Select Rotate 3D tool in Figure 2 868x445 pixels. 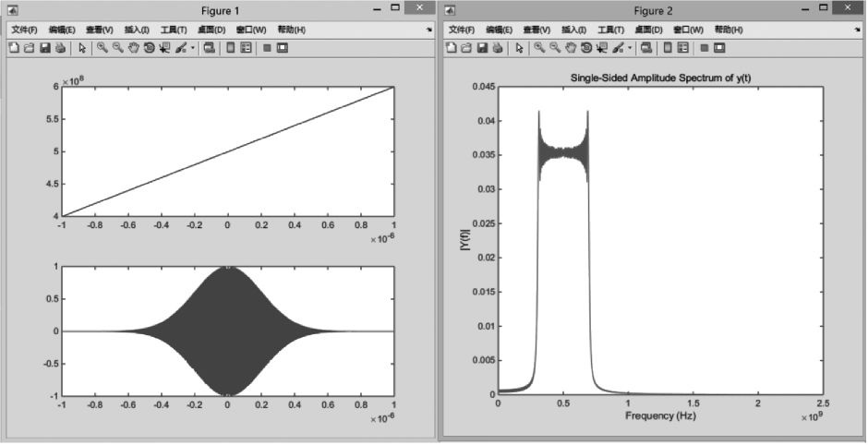[x=586, y=48]
